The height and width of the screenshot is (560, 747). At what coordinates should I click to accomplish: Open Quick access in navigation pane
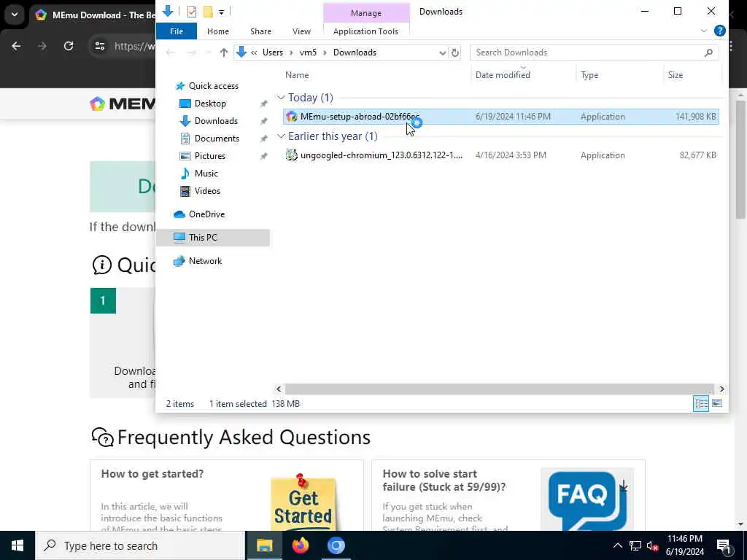click(x=214, y=86)
